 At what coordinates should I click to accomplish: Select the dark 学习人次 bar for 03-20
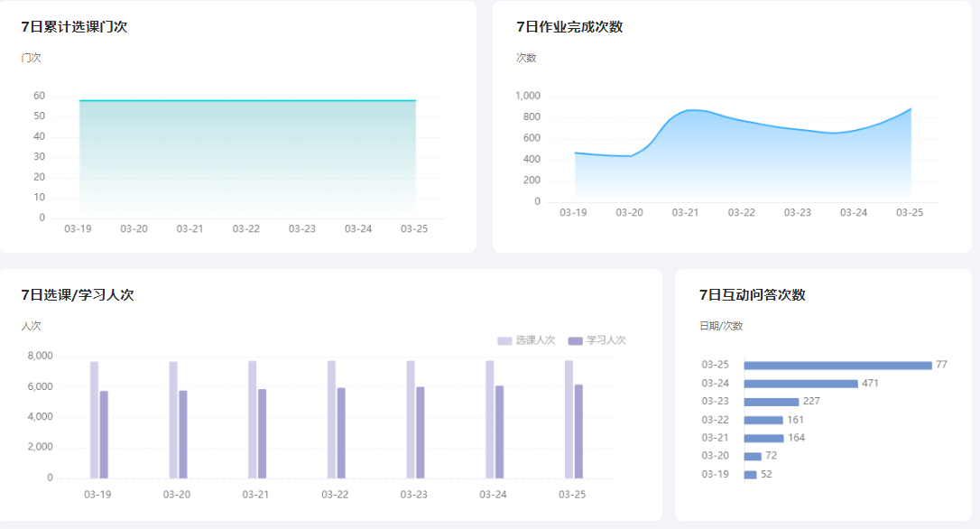(183, 434)
